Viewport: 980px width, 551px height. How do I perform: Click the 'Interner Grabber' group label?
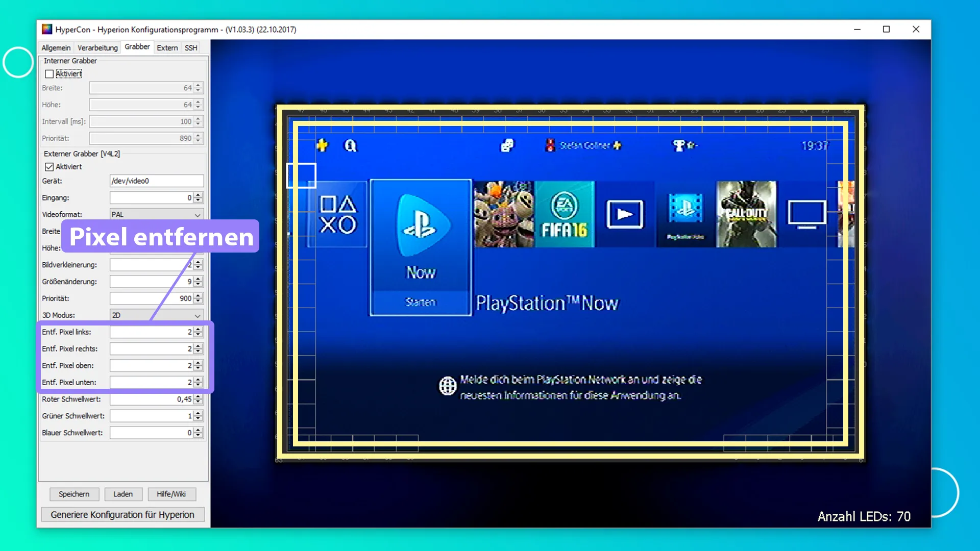[70, 61]
